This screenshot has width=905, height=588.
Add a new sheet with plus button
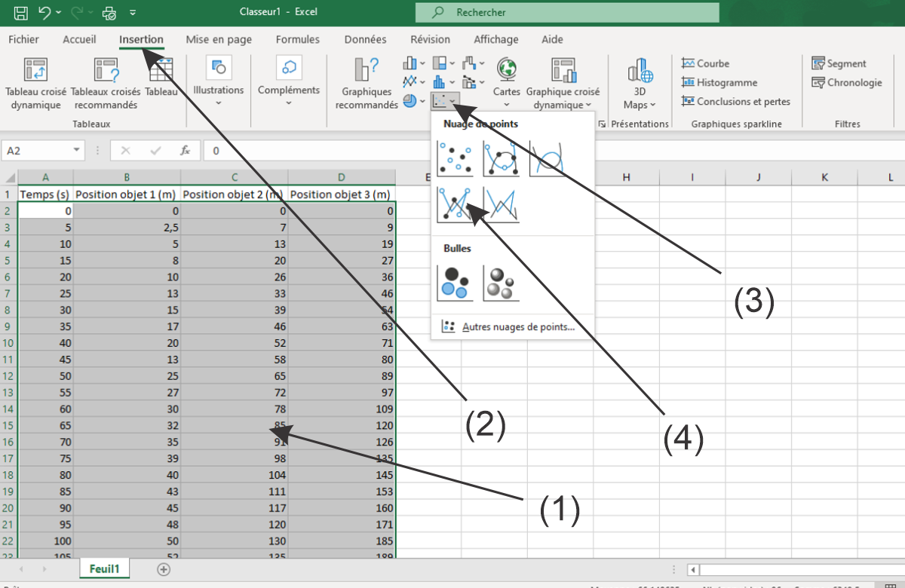pos(164,569)
